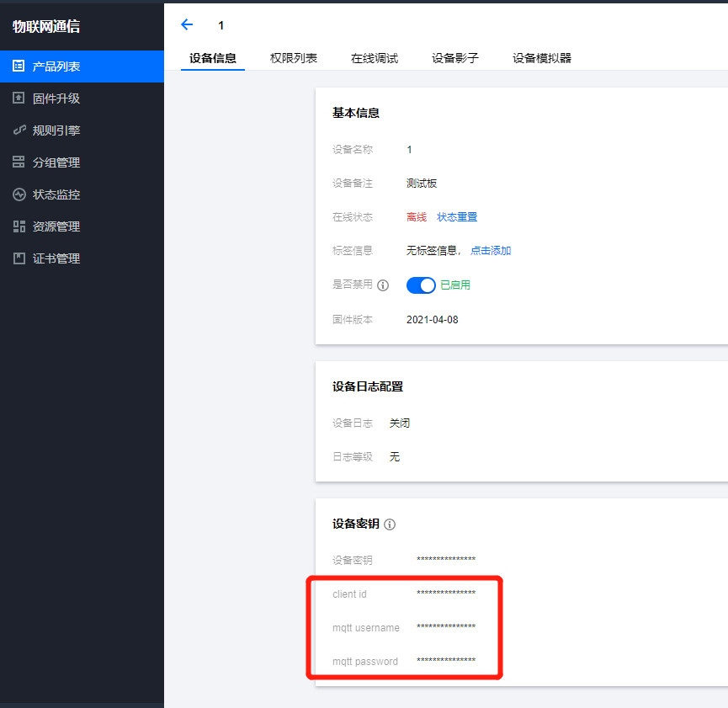The image size is (728, 708).
Task: Open the 在线调试 tab
Action: point(374,58)
